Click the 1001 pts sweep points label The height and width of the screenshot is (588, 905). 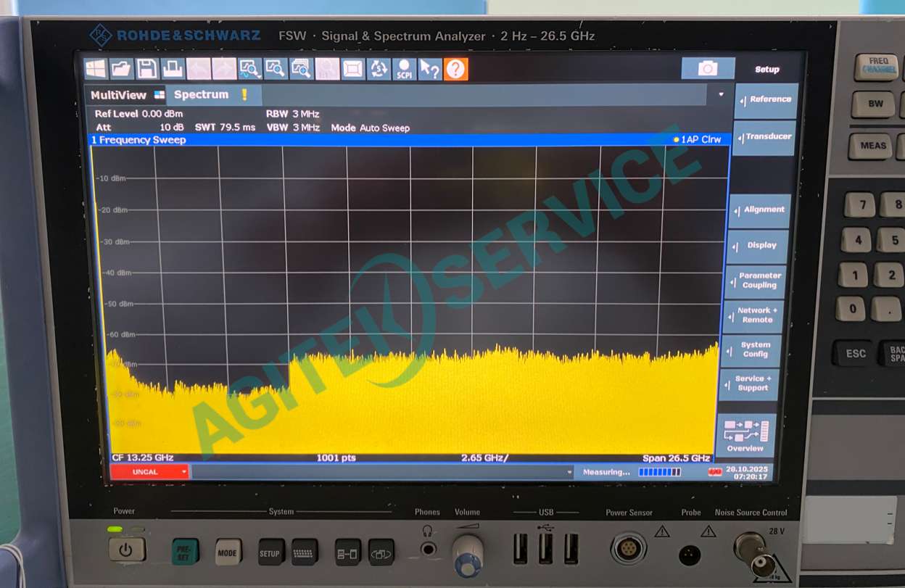coord(336,458)
